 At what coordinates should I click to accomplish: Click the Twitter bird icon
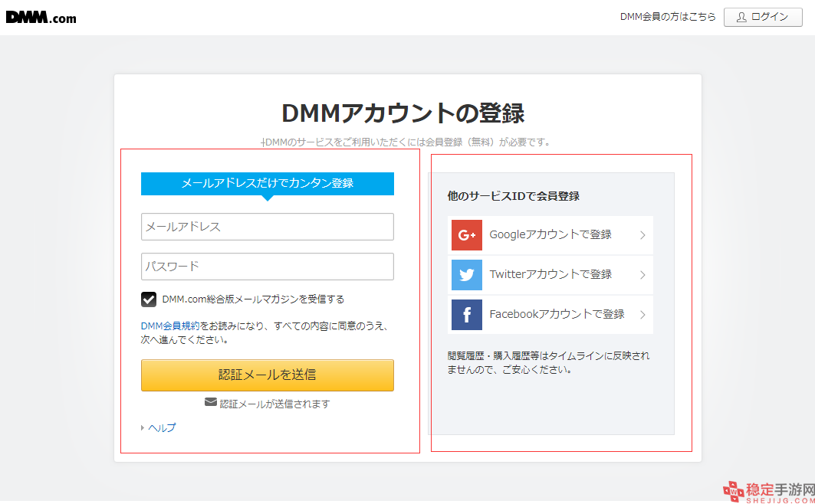click(467, 274)
